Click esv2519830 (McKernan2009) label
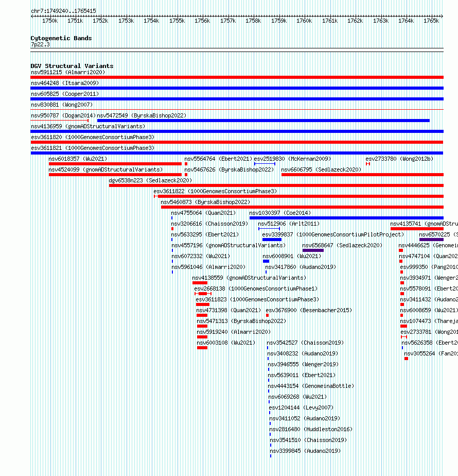Image resolution: width=458 pixels, height=476 pixels. point(292,159)
